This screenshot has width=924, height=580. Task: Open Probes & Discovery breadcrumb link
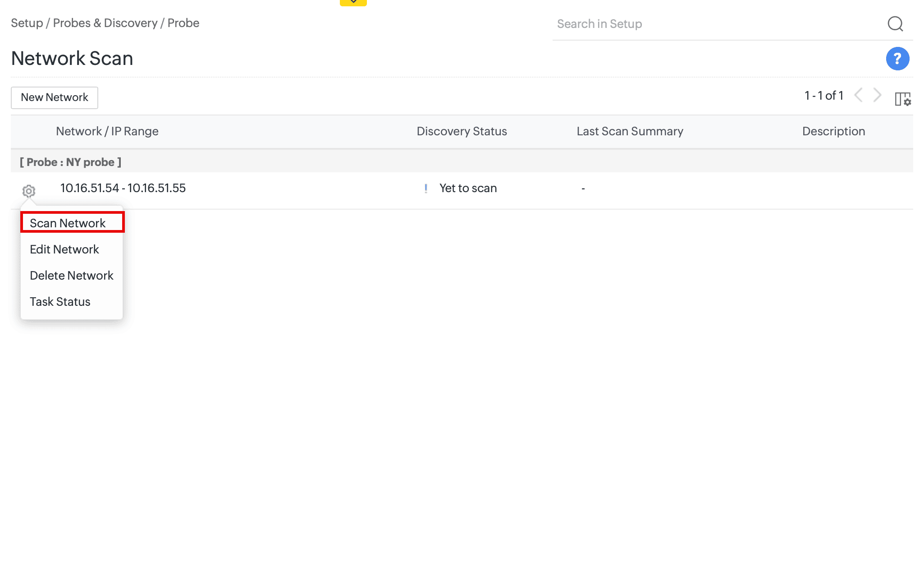click(105, 23)
